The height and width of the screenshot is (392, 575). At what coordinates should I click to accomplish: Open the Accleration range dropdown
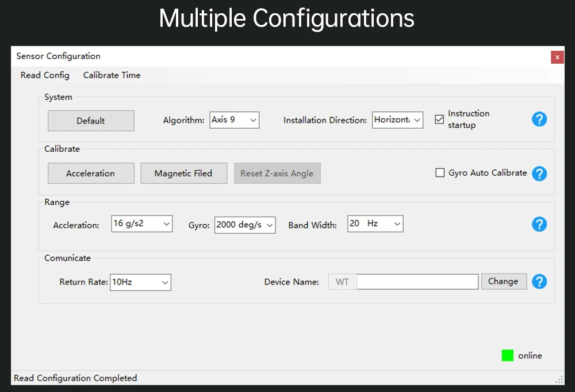click(x=142, y=224)
